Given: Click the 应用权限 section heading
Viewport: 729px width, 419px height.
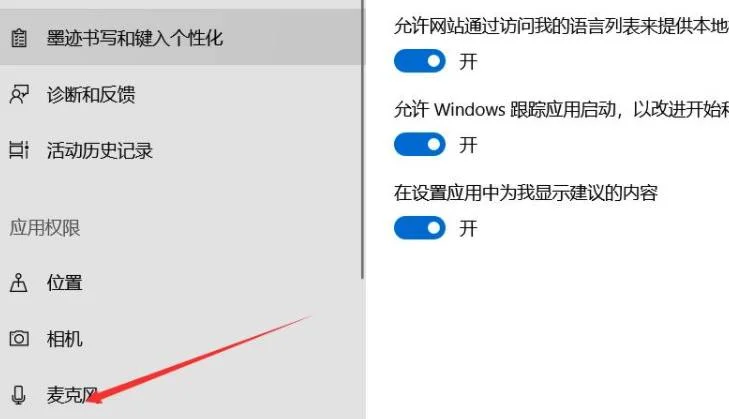Looking at the screenshot, I should [45, 228].
